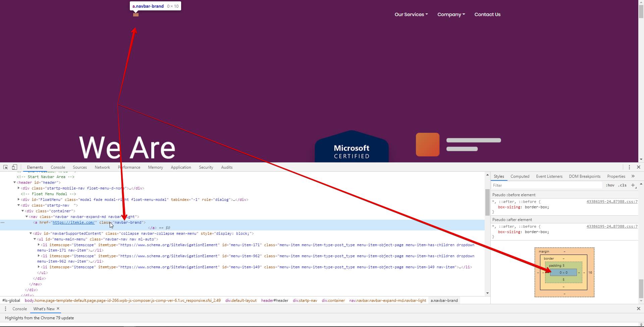Click the box model content area
Viewport: 644px width, 327px height.
(563, 273)
